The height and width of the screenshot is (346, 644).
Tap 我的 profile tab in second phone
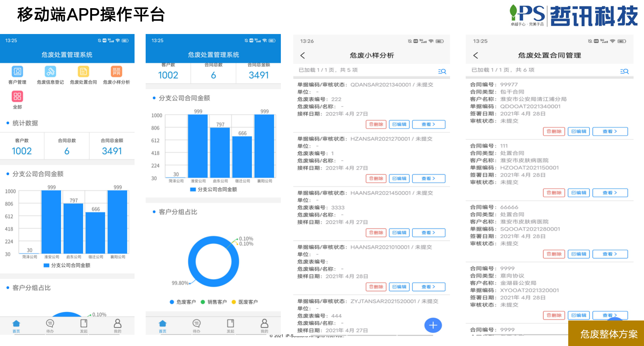[x=265, y=326]
